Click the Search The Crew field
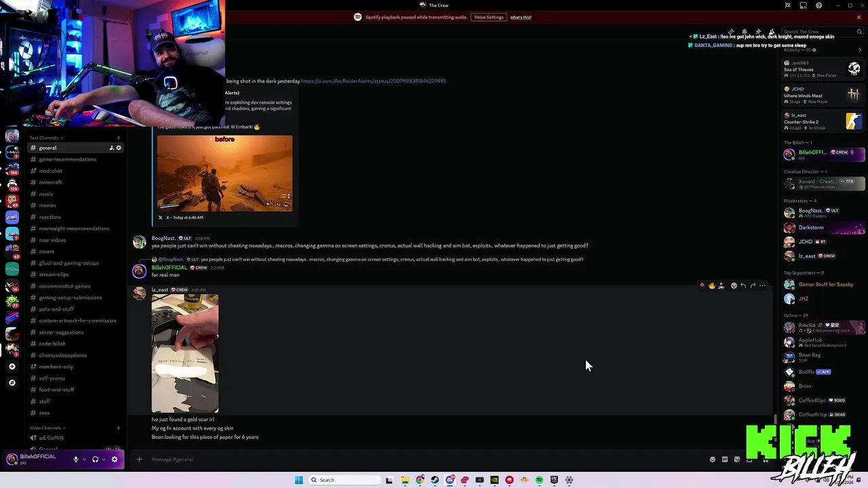This screenshot has height=488, width=868. click(x=822, y=31)
